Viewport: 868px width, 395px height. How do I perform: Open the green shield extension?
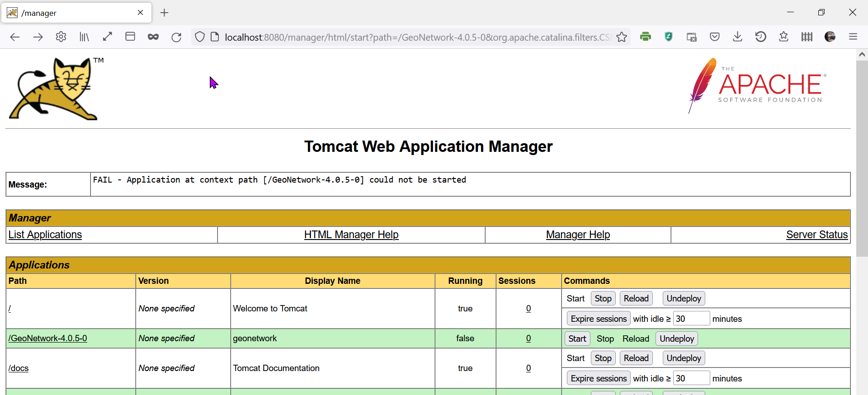(669, 37)
